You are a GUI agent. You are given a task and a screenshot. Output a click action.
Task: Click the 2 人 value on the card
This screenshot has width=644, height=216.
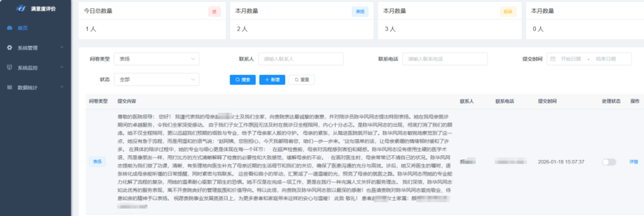point(242,29)
